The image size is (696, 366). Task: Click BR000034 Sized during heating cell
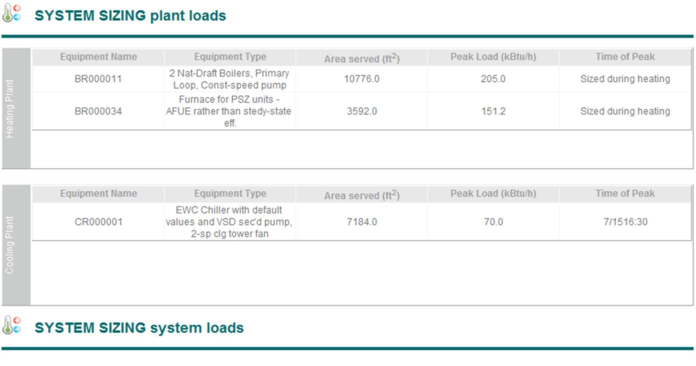click(625, 111)
